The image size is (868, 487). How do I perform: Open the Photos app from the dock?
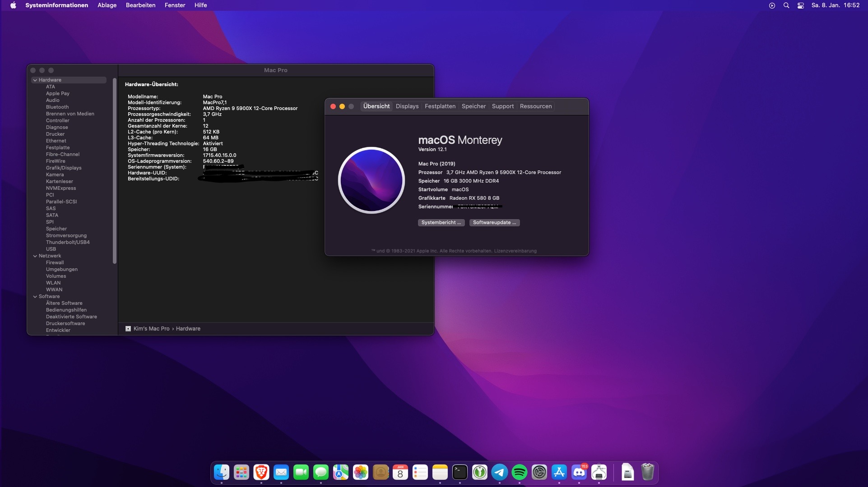pyautogui.click(x=360, y=472)
